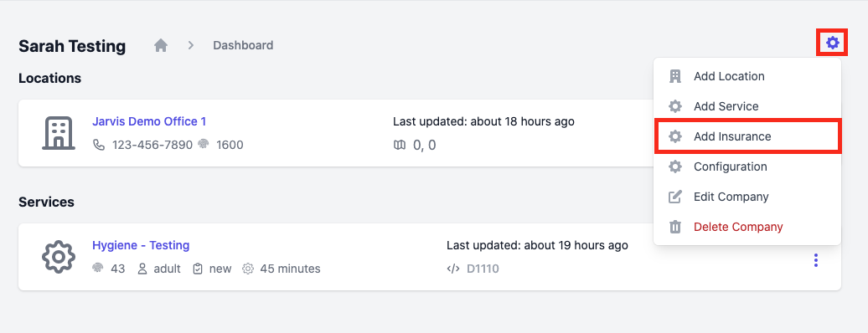Viewport: 868px width, 333px height.
Task: Click the building icon beside Add Location
Action: [674, 76]
